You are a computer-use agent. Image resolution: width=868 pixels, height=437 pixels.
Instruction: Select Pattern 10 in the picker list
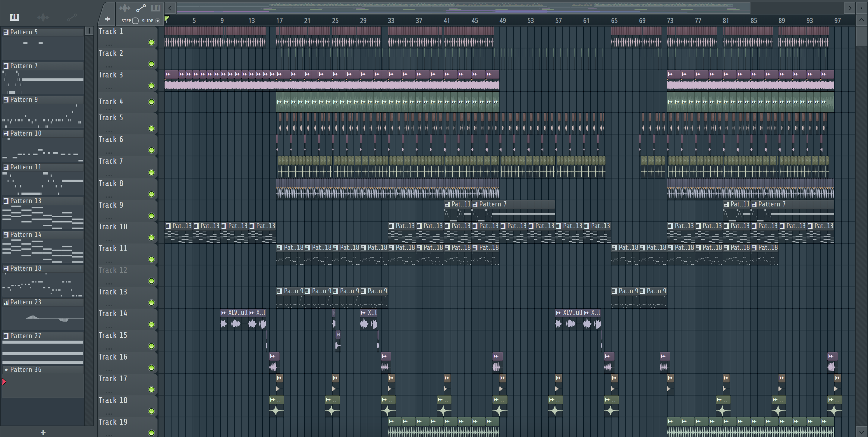click(x=43, y=133)
